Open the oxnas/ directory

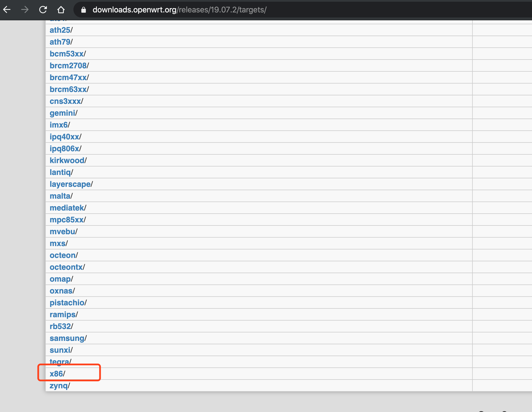click(x=61, y=291)
